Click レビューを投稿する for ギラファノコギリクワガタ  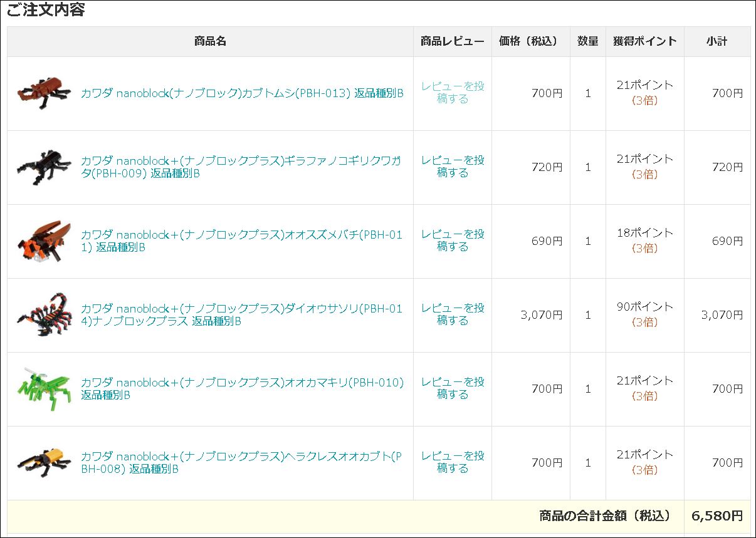453,167
